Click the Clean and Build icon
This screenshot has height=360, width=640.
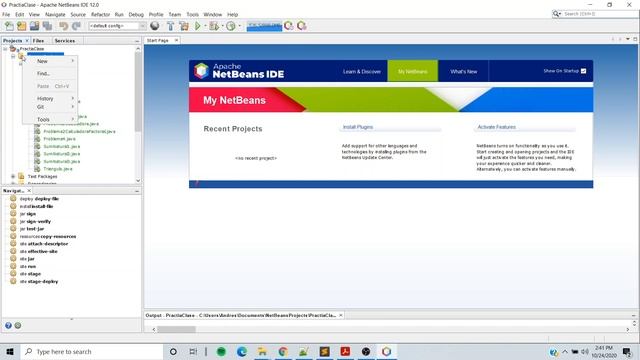tap(184, 26)
